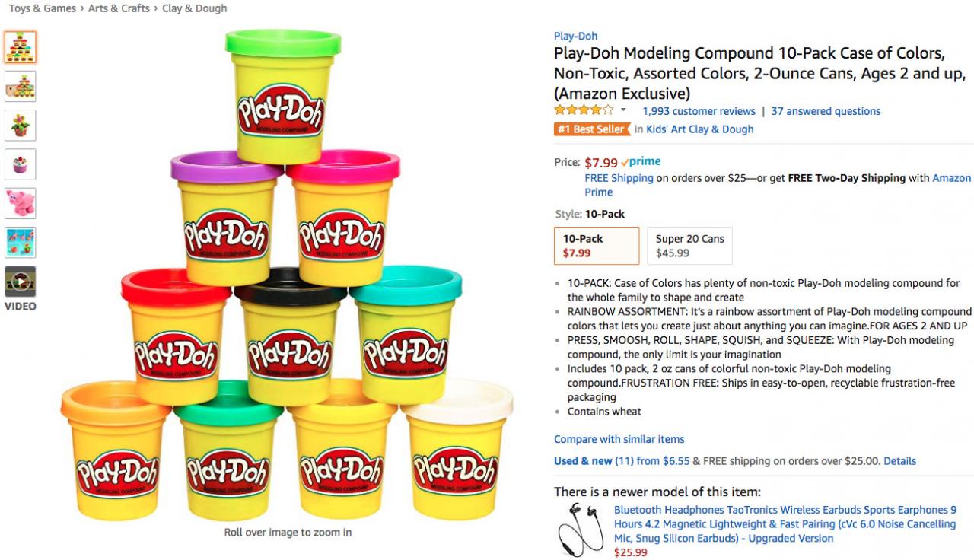This screenshot has width=974, height=560.
Task: Open the 1,993 customer reviews link
Action: coord(699,111)
